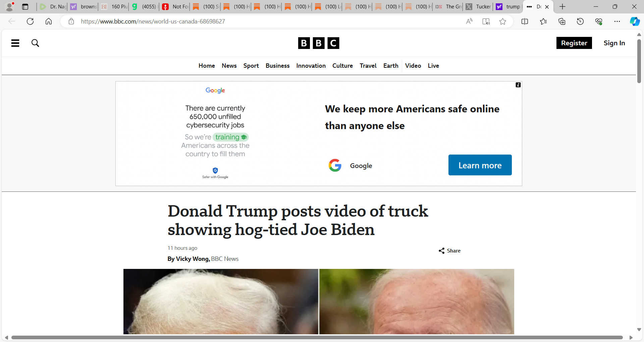Open Settings and more ellipsis
The image size is (644, 342).
[x=617, y=21]
